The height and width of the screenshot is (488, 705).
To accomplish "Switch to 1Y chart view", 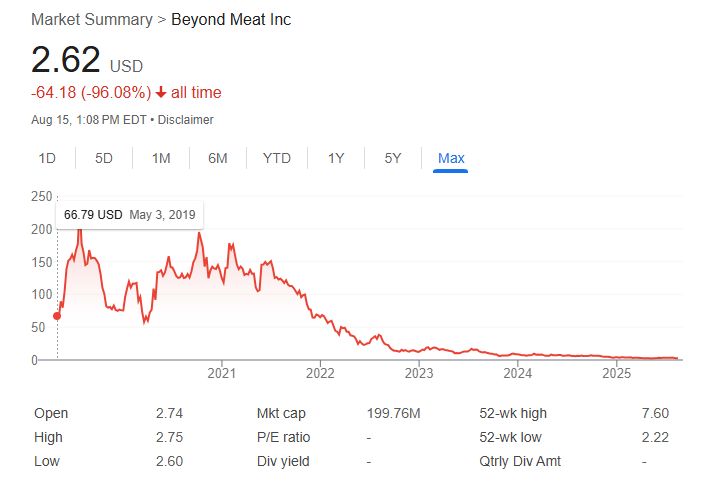I will [x=336, y=158].
